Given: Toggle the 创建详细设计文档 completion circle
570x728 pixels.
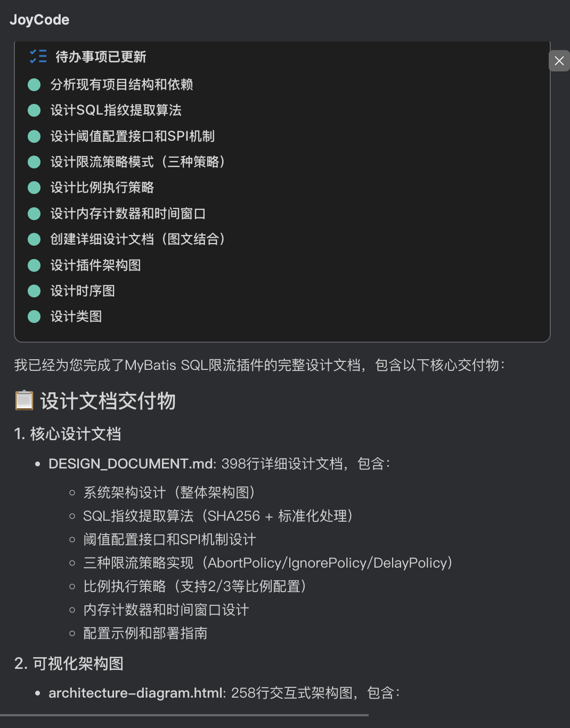Looking at the screenshot, I should (x=34, y=239).
